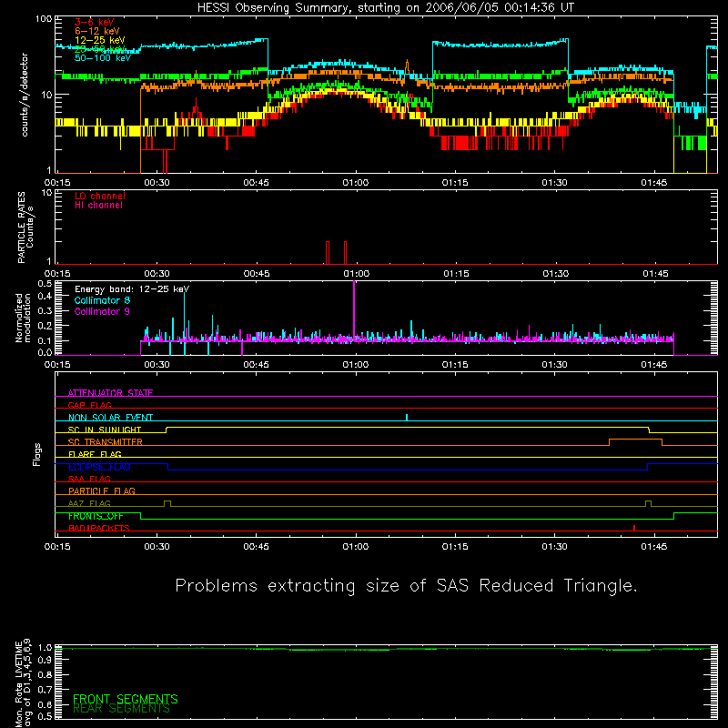Select the Collimator 9 legend label
The width and height of the screenshot is (728, 728).
[x=102, y=311]
